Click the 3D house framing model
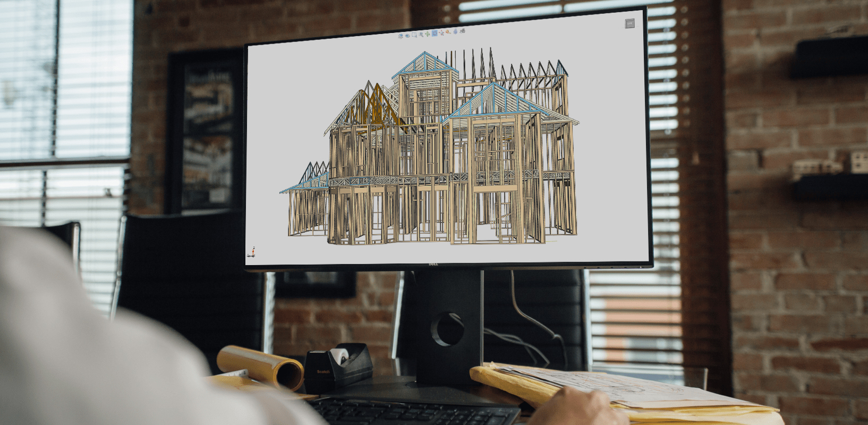The height and width of the screenshot is (425, 868). point(429,148)
